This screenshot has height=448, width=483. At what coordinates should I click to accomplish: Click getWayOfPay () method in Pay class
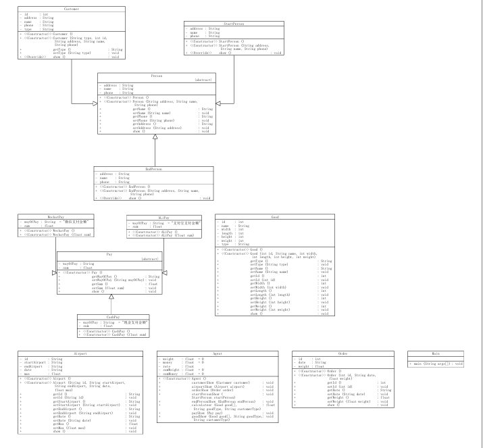tap(109, 276)
